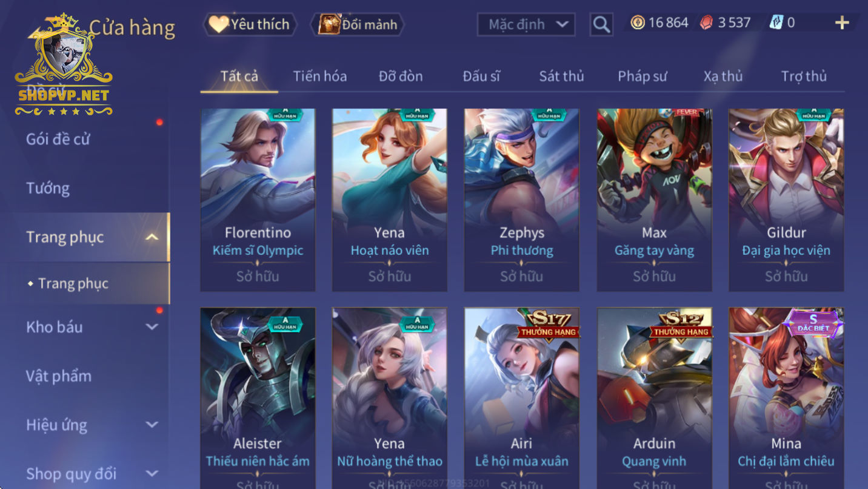Click the gold coin balance icon
This screenshot has width=868, height=489.
click(x=637, y=23)
